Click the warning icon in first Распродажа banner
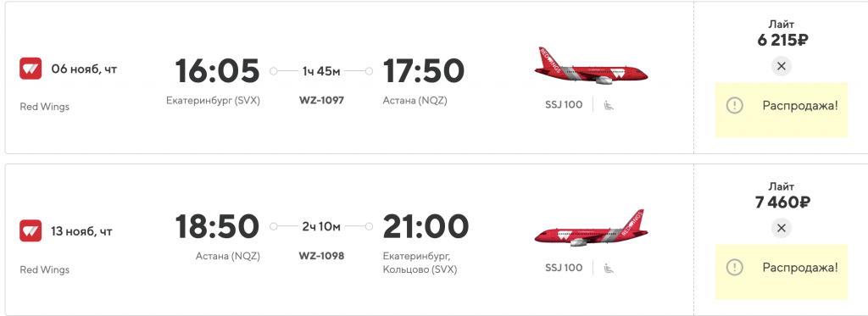This screenshot has width=868, height=316. pyautogui.click(x=734, y=105)
